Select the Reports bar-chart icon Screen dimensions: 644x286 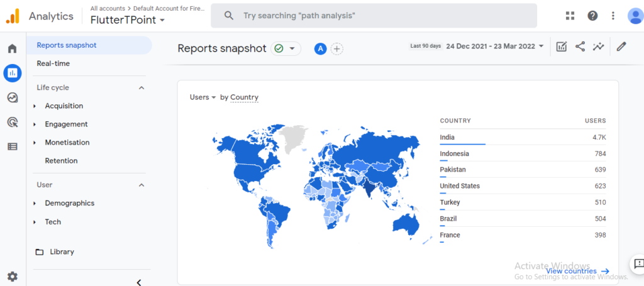pyautogui.click(x=13, y=73)
